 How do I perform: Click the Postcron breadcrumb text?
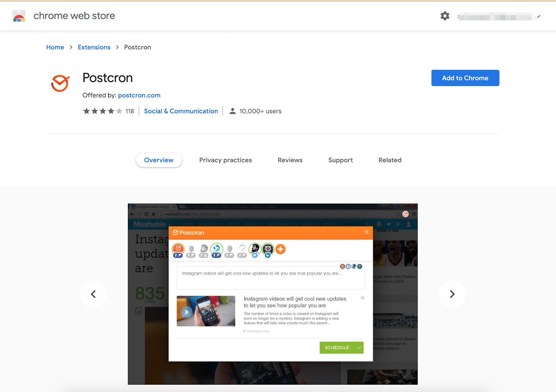tap(138, 47)
